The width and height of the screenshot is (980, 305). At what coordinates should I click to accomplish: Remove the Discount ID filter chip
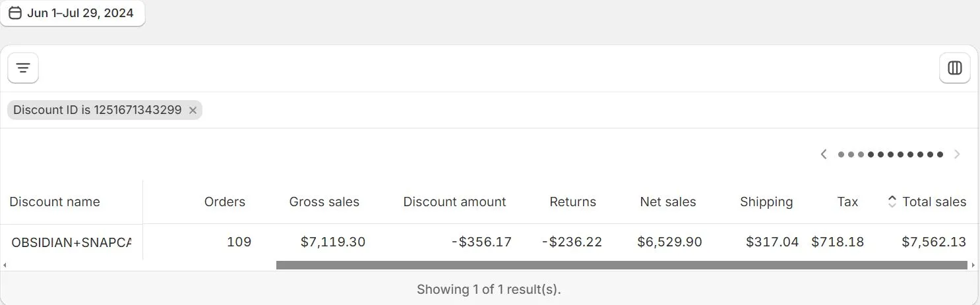(x=193, y=111)
